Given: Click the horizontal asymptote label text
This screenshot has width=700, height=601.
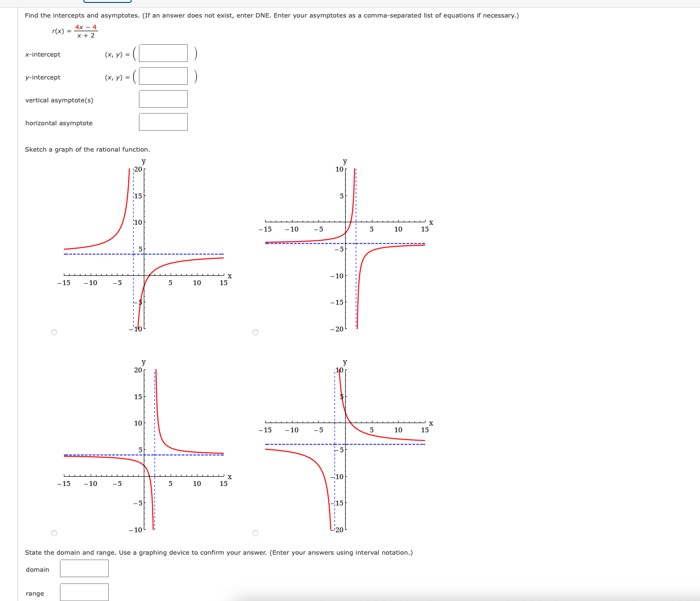Looking at the screenshot, I should point(58,123).
